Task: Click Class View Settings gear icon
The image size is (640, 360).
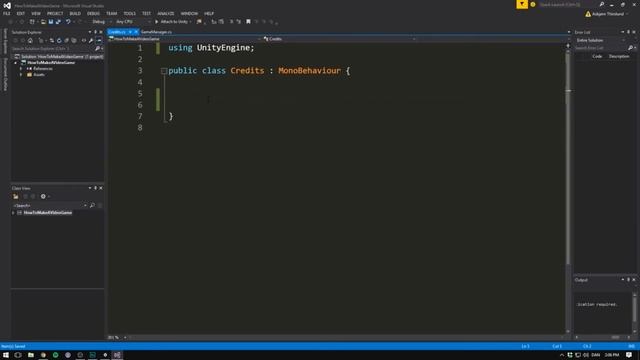Action: pos(43,196)
